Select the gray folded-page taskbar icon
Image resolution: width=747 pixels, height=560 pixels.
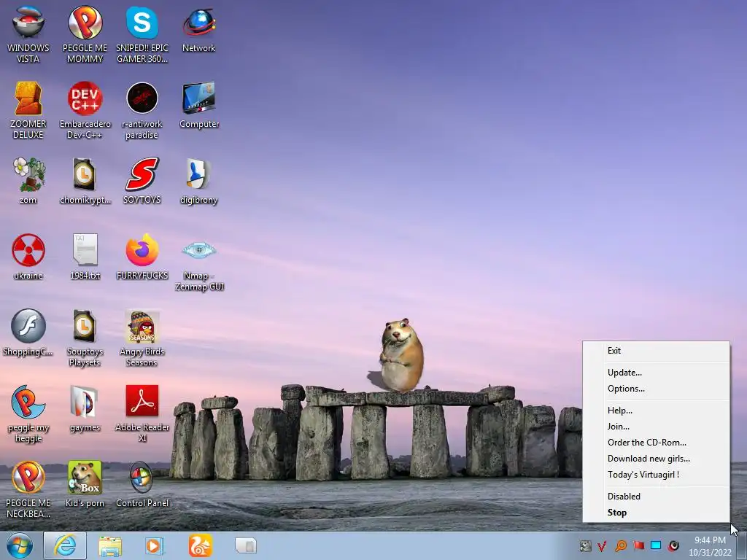click(x=246, y=545)
